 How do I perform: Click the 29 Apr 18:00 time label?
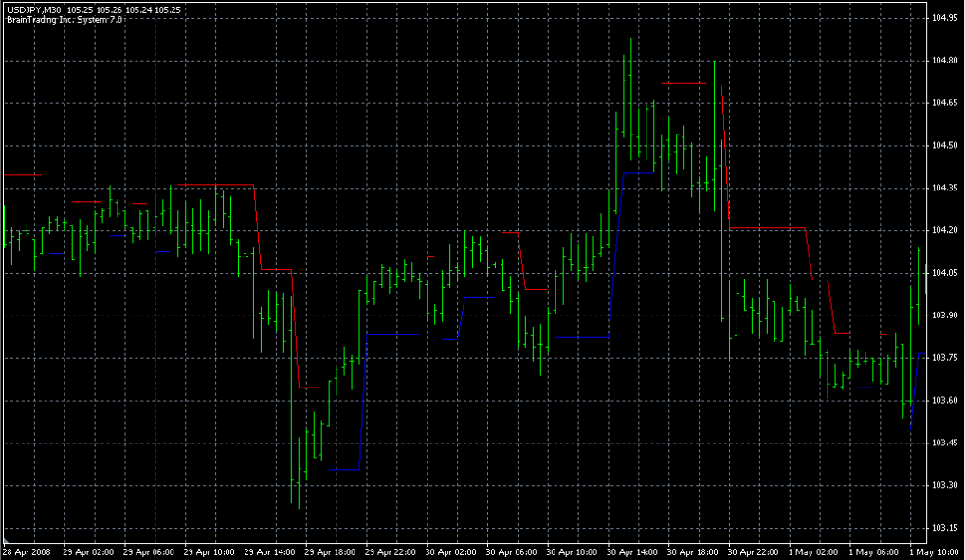point(330,551)
